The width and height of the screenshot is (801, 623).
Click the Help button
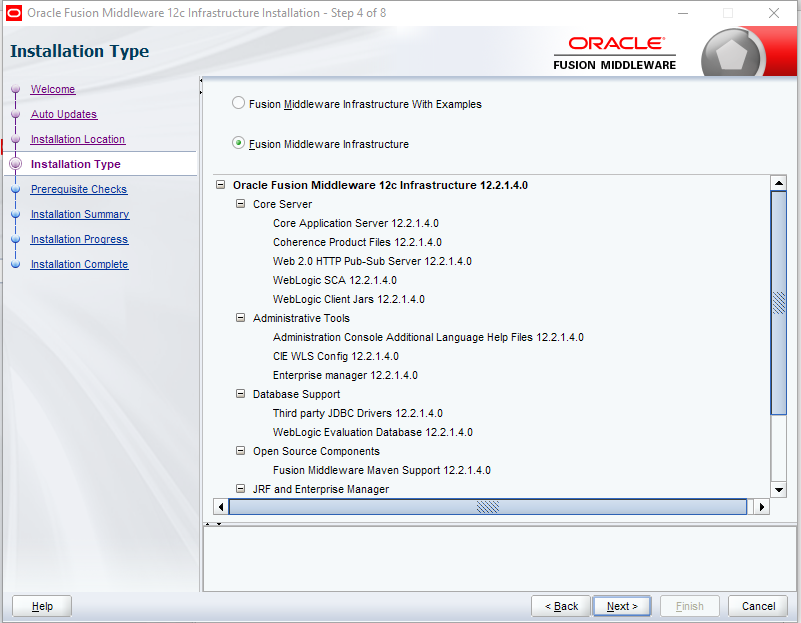click(42, 606)
